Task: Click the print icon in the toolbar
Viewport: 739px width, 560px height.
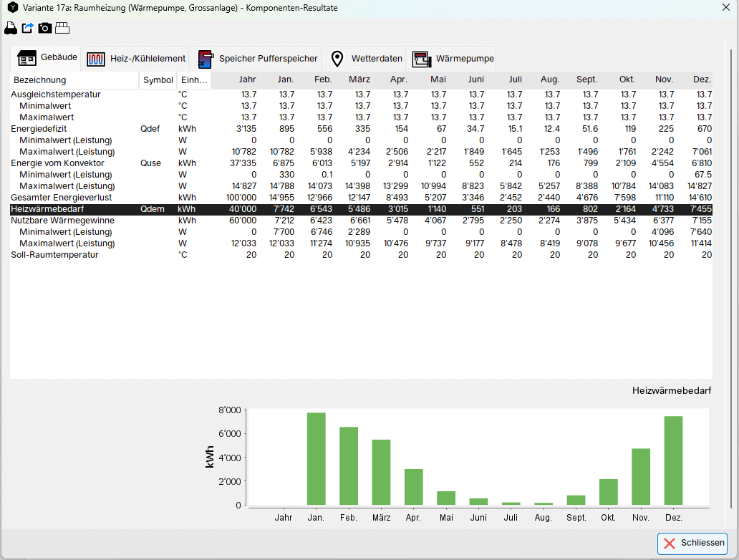Action: (11, 28)
